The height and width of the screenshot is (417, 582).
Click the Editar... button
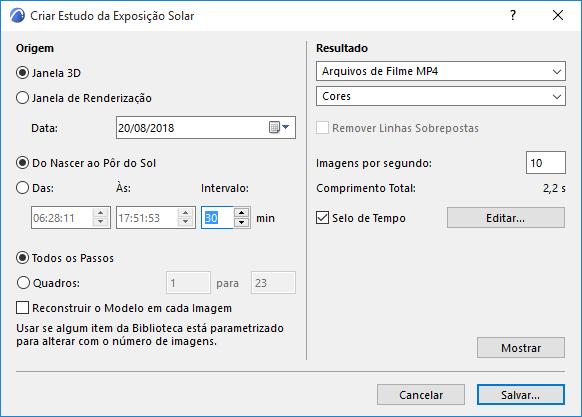point(506,218)
